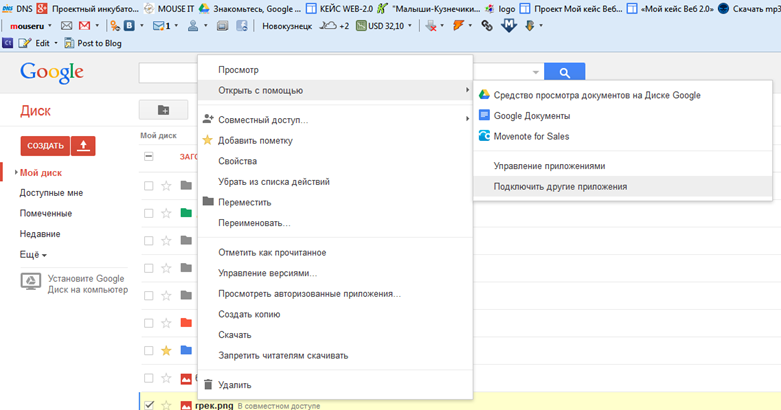Open the mail counter dropdown arrow
The height and width of the screenshot is (410, 781).
(x=176, y=26)
